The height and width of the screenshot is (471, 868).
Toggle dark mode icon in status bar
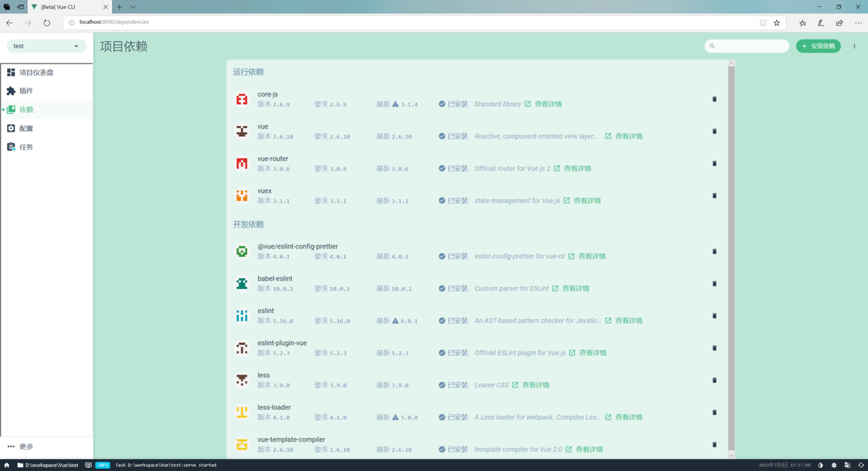click(x=820, y=465)
